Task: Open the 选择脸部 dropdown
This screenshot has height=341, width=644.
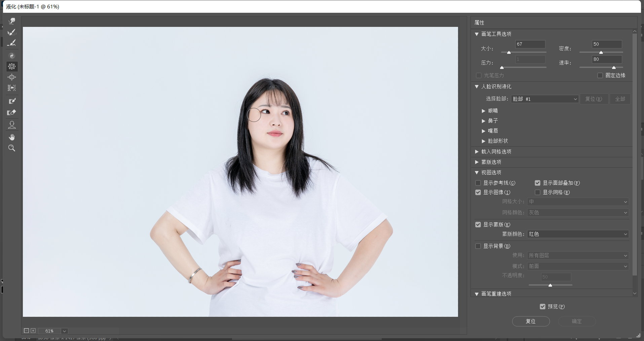Action: 545,99
